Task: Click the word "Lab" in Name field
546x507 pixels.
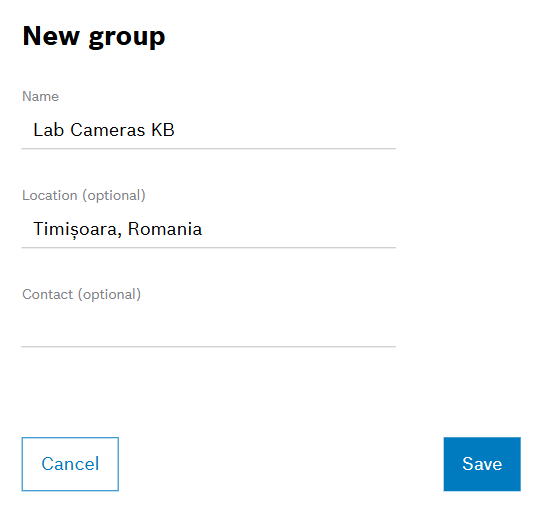Action: point(49,130)
